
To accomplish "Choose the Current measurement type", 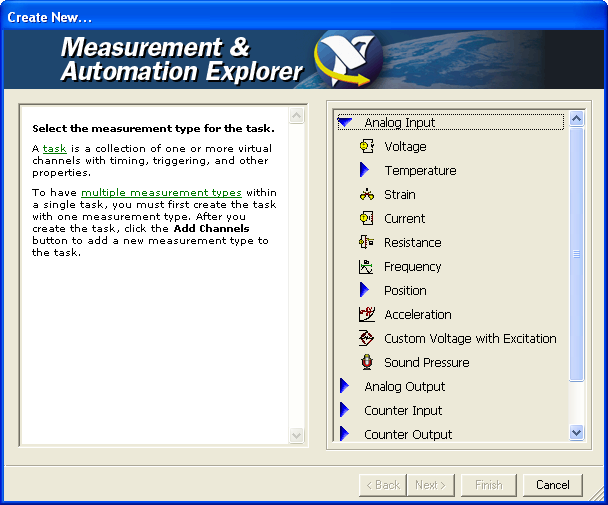I will (x=404, y=218).
